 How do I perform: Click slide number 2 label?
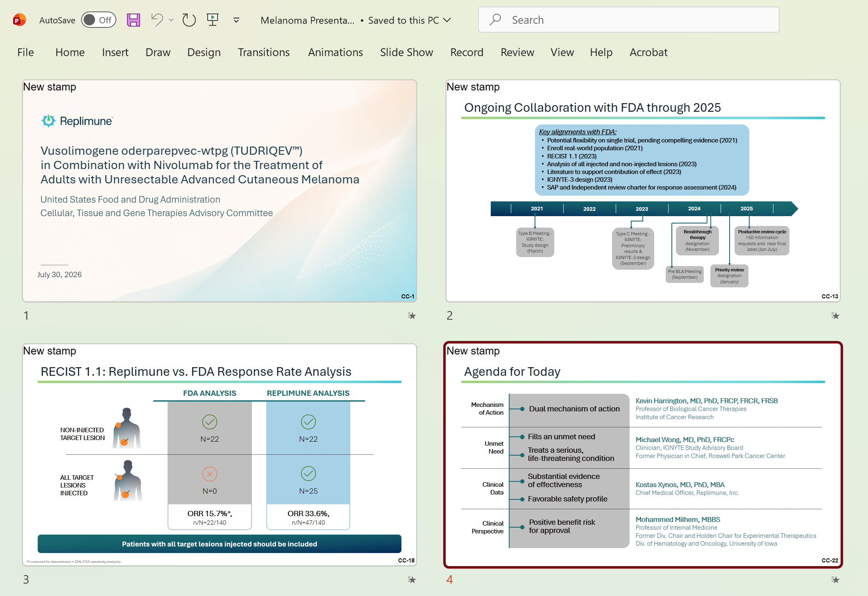click(450, 316)
